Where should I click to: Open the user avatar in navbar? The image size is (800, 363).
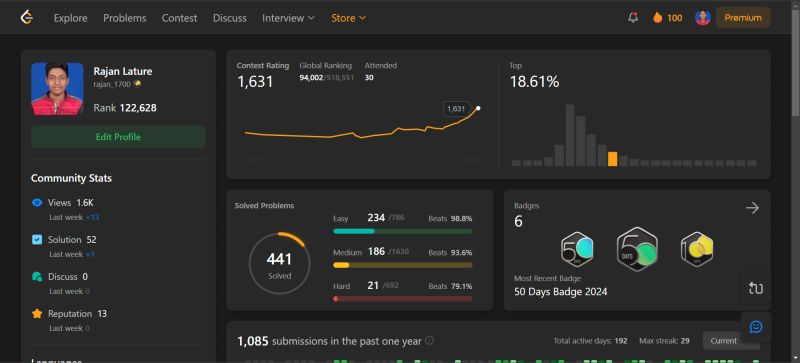coord(703,18)
